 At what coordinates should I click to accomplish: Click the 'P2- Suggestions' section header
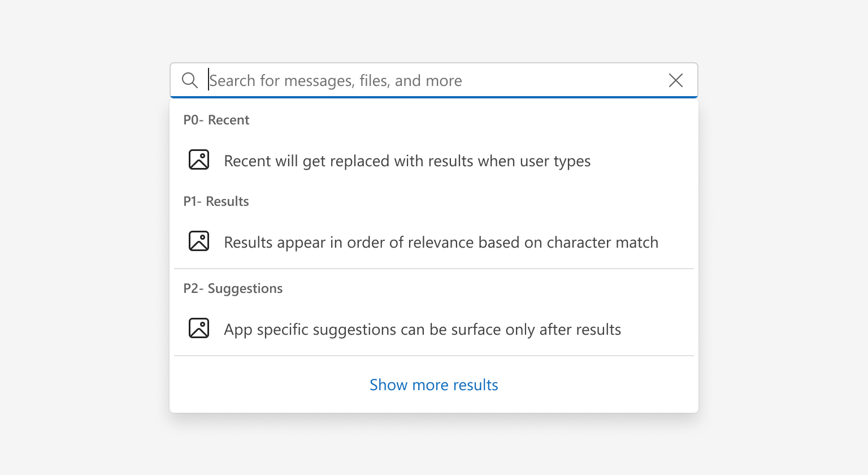233,288
